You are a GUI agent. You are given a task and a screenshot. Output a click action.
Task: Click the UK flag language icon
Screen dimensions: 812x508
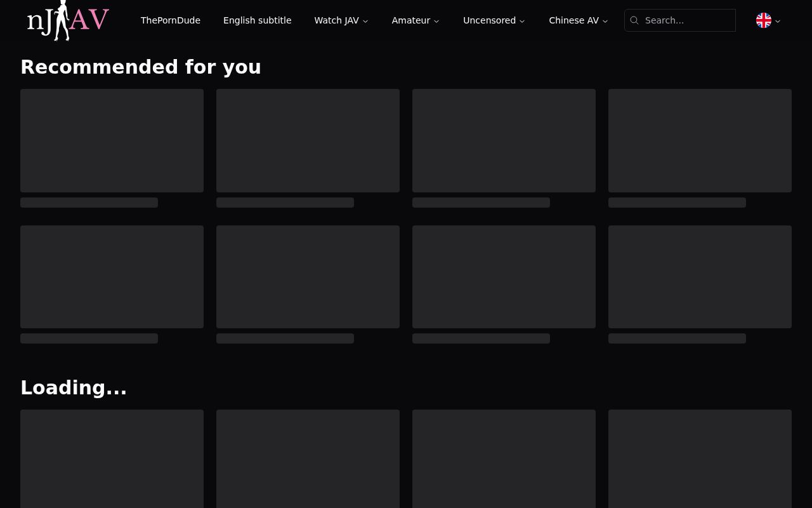[x=764, y=20]
